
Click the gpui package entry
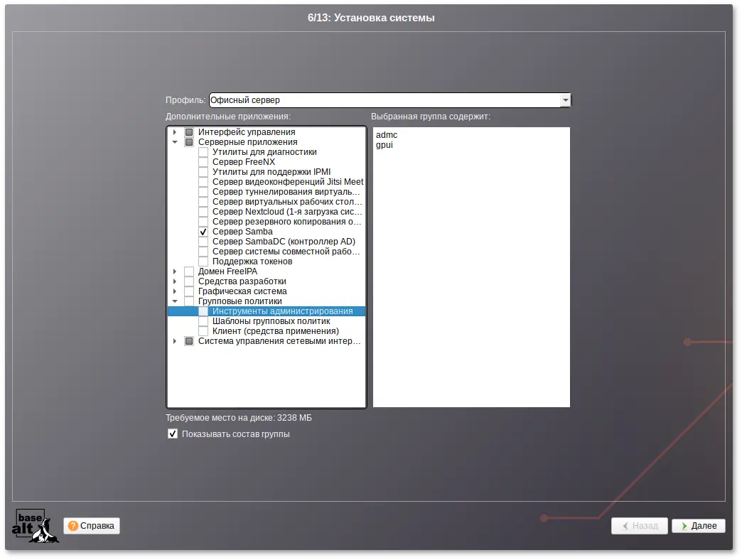(385, 145)
